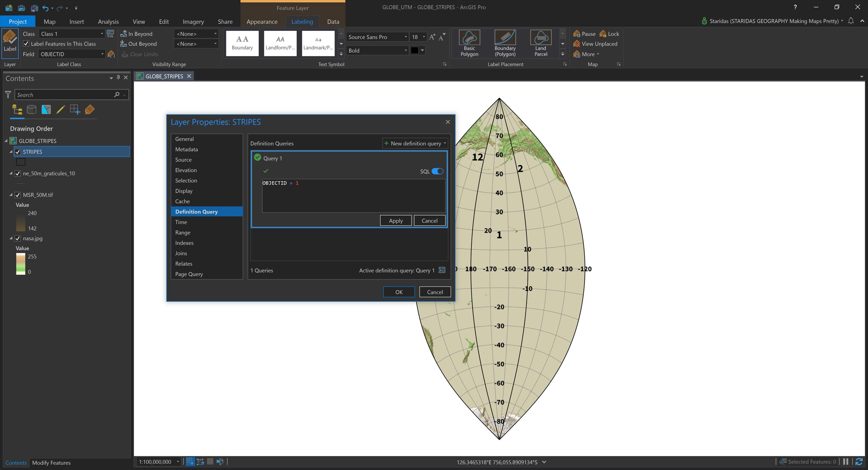The height and width of the screenshot is (470, 868).
Task: Click the List By Data Source icon
Action: click(x=32, y=110)
